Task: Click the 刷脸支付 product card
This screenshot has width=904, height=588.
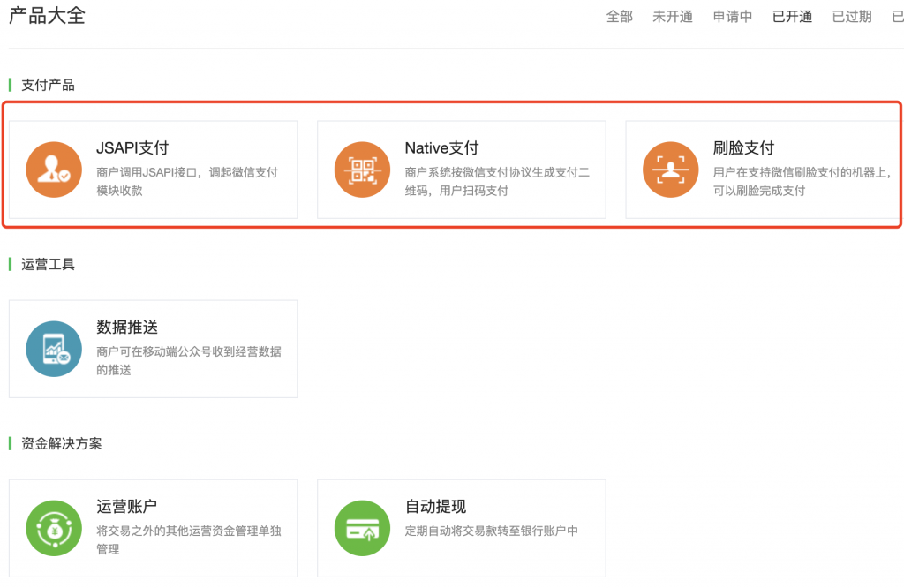Action: [764, 170]
